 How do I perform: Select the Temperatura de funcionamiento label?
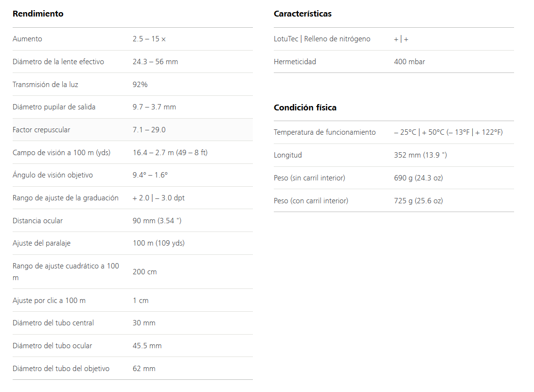tap(324, 132)
